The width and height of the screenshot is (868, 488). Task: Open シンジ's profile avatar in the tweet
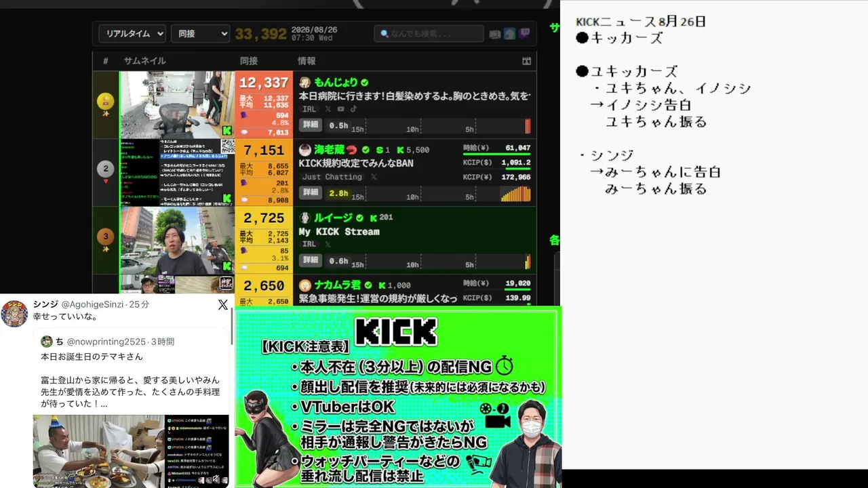point(14,314)
